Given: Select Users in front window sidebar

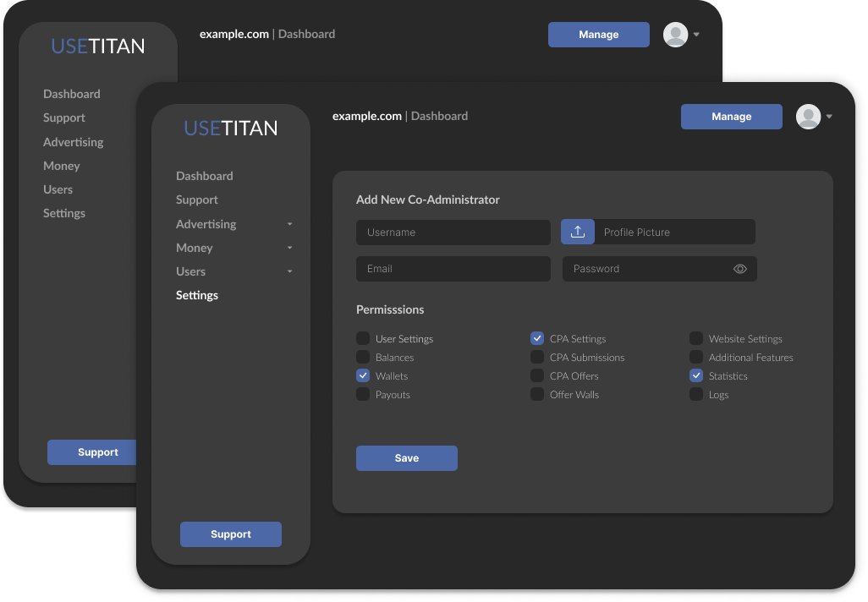Looking at the screenshot, I should tap(190, 271).
